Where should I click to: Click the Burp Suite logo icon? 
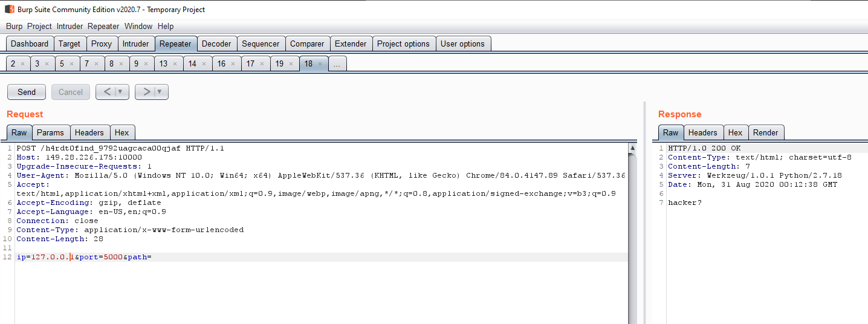(10, 9)
